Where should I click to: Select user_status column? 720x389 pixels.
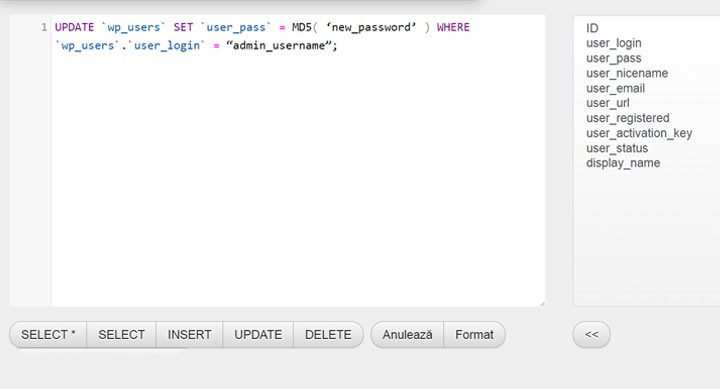click(617, 148)
